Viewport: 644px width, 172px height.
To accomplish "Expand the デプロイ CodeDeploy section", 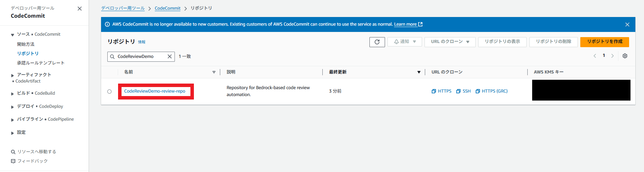I will click(x=12, y=107).
